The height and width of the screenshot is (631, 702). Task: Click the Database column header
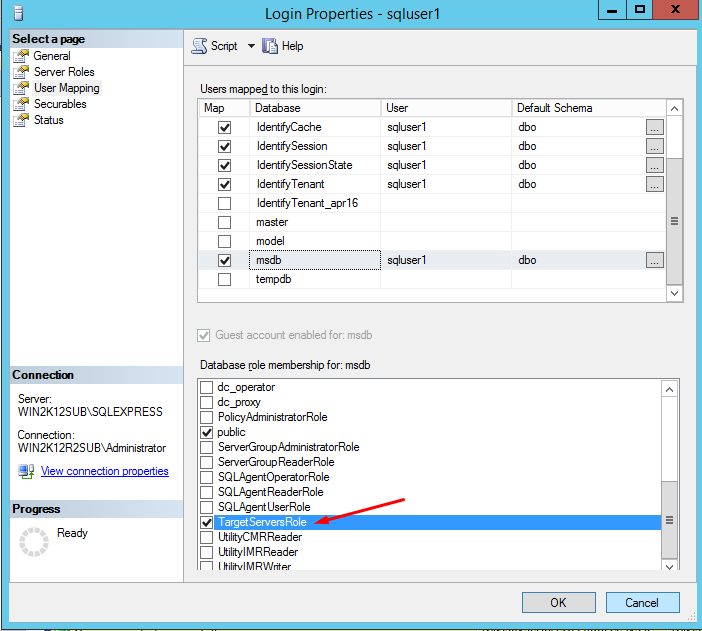point(314,108)
